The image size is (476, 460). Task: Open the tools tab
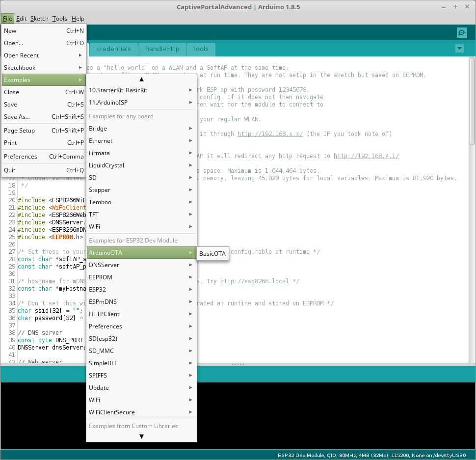(x=201, y=49)
